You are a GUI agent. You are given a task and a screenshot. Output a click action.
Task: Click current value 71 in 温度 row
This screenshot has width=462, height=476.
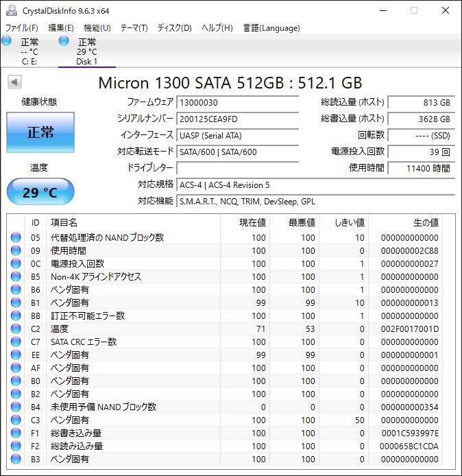[x=261, y=329]
